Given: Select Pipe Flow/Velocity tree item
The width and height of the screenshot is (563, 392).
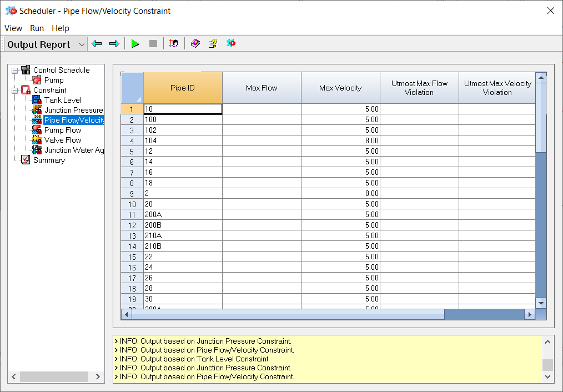Looking at the screenshot, I should click(x=74, y=120).
